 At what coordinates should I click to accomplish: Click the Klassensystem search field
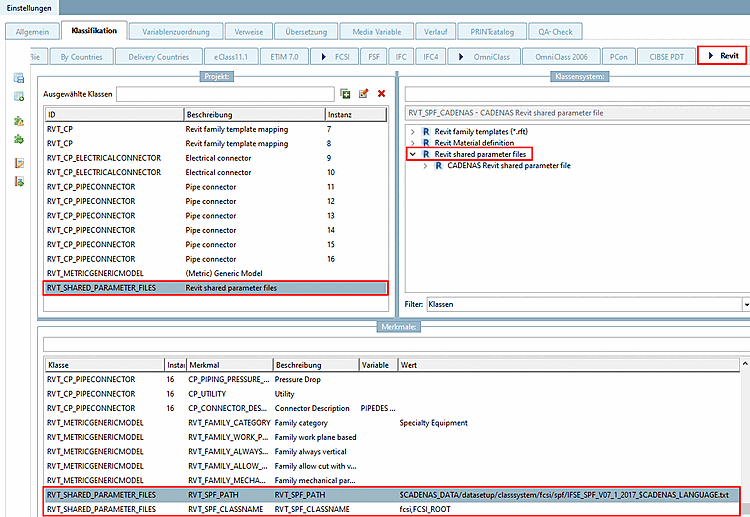(577, 94)
